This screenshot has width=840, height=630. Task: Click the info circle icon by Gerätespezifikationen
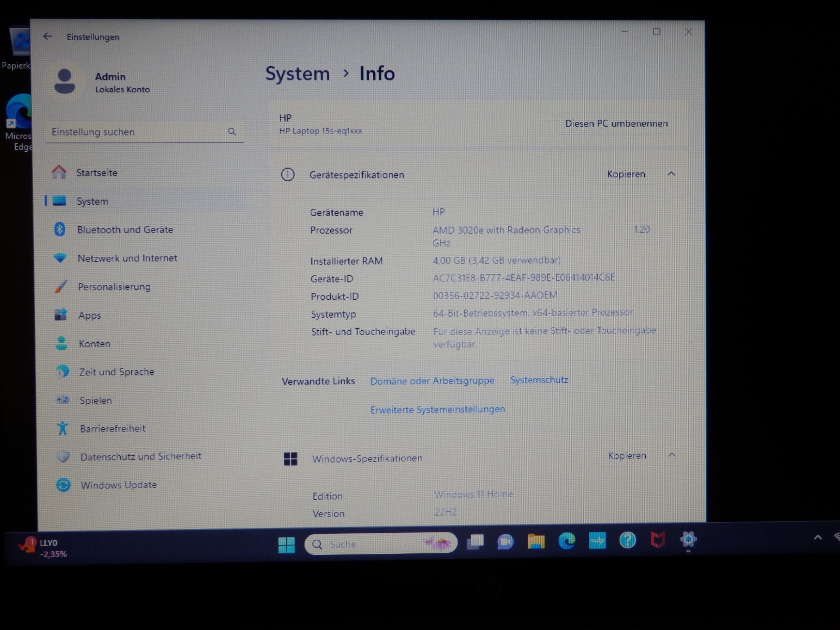(x=288, y=174)
